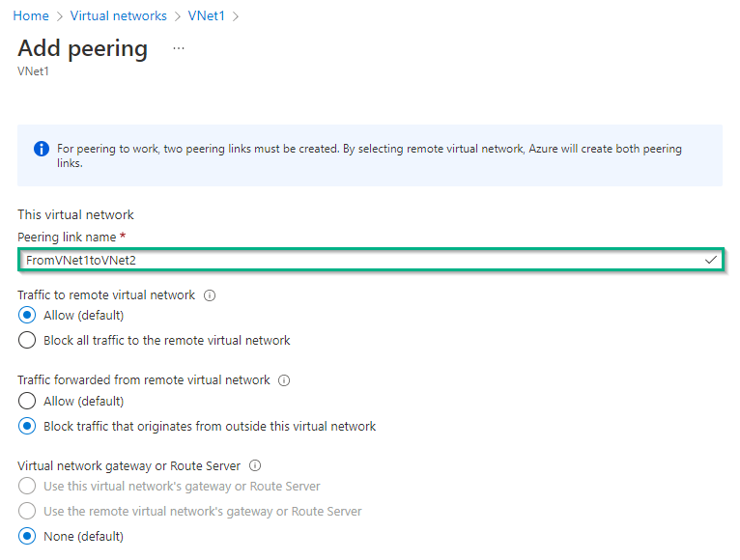740x560 pixels.
Task: Choose Use this virtual network's gateway or Route Server
Action: (27, 486)
